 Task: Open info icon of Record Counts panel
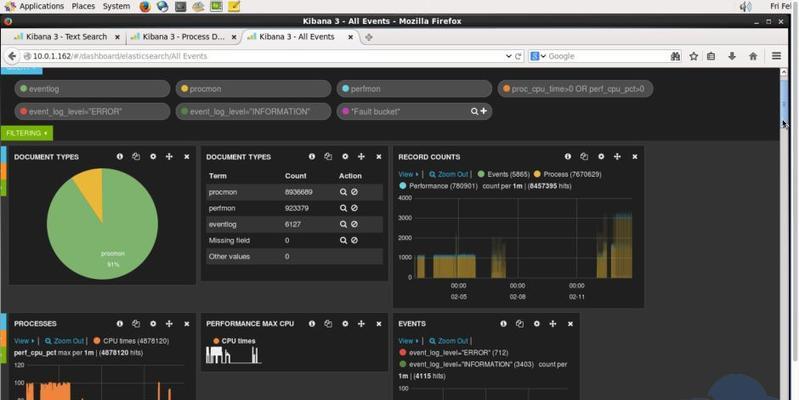coord(568,156)
